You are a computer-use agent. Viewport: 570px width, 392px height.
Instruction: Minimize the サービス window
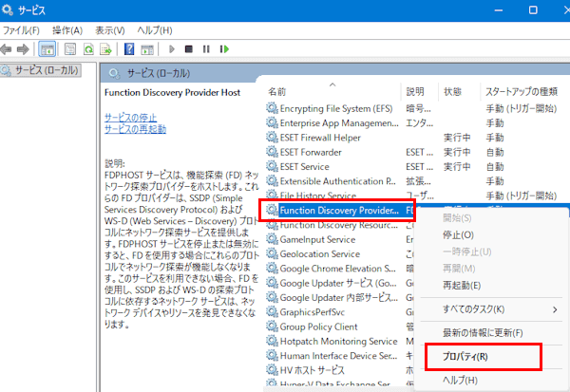499,9
